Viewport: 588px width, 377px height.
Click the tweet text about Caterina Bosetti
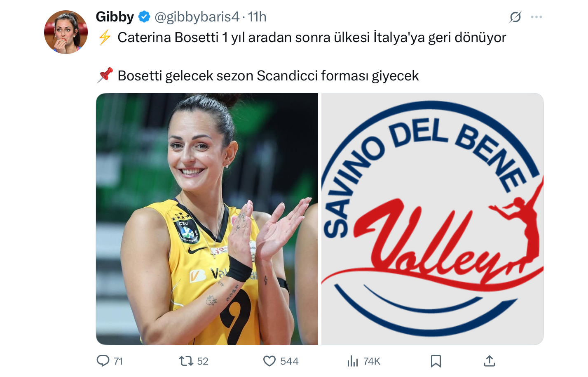(312, 38)
